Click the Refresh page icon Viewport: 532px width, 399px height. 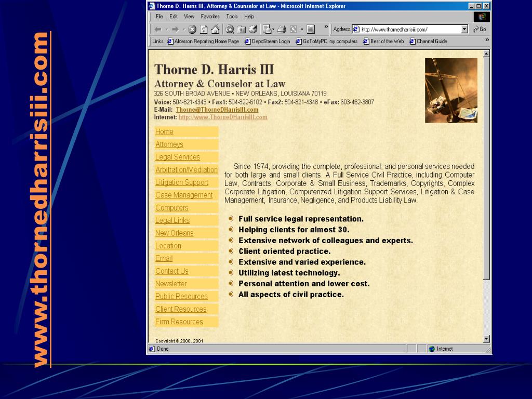pos(204,30)
